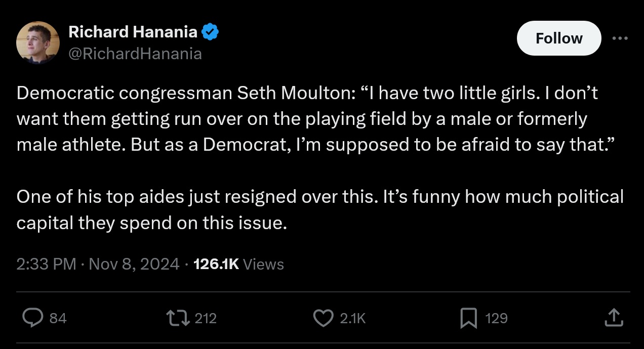The height and width of the screenshot is (349, 644).
Task: Click the 84 replies count
Action: tap(58, 318)
